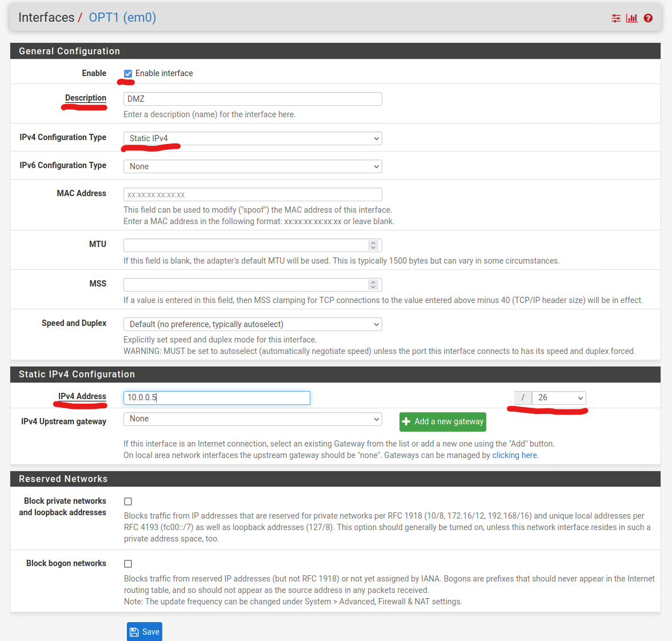672x641 pixels.
Task: Click the Description label
Action: click(x=86, y=98)
